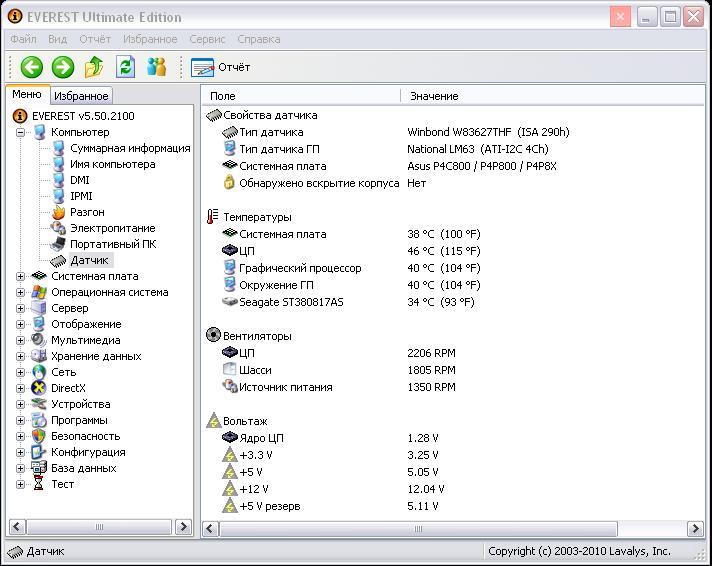Click the База данных icon
Image resolution: width=712 pixels, height=566 pixels.
pos(39,468)
